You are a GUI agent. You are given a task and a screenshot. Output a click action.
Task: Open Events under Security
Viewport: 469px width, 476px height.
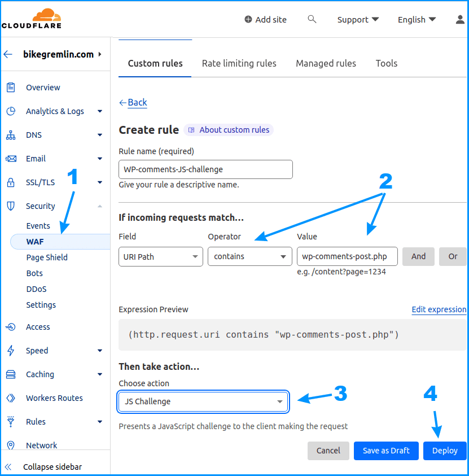[38, 226]
